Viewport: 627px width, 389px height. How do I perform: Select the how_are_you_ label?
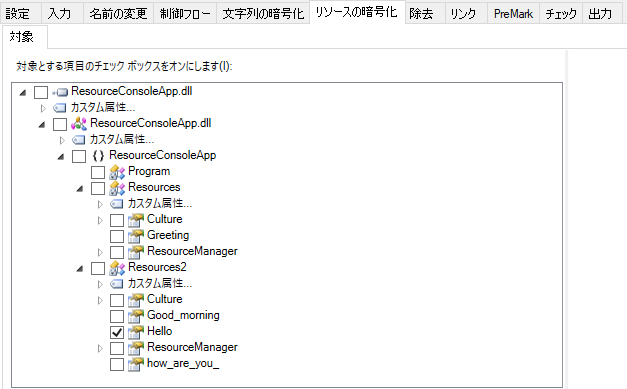(x=183, y=363)
